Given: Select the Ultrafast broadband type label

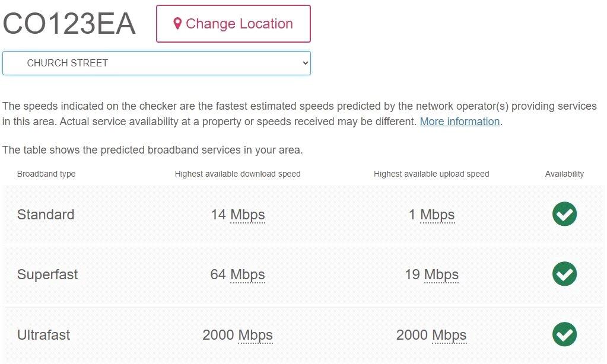Looking at the screenshot, I should click(x=43, y=335).
